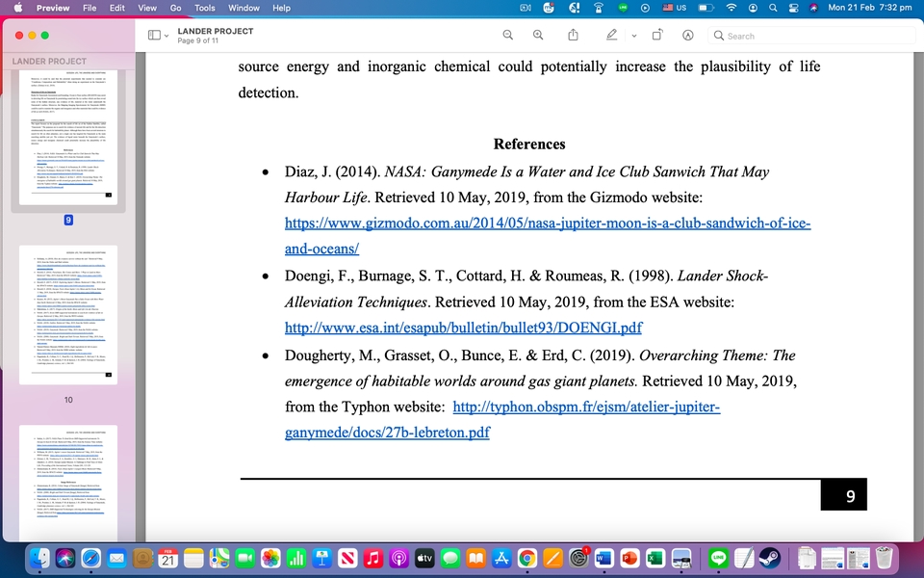Open Finder from the Dock
Viewport: 924px width, 578px height.
click(x=39, y=558)
